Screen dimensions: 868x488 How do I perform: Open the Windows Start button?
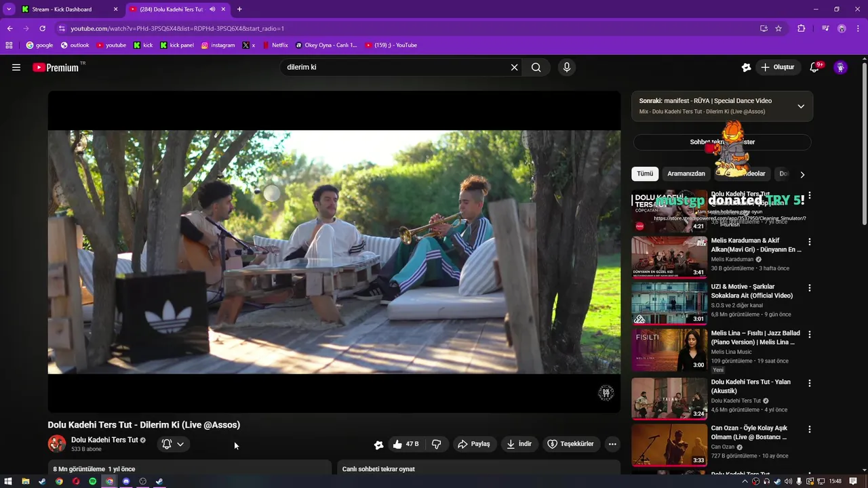click(8, 481)
